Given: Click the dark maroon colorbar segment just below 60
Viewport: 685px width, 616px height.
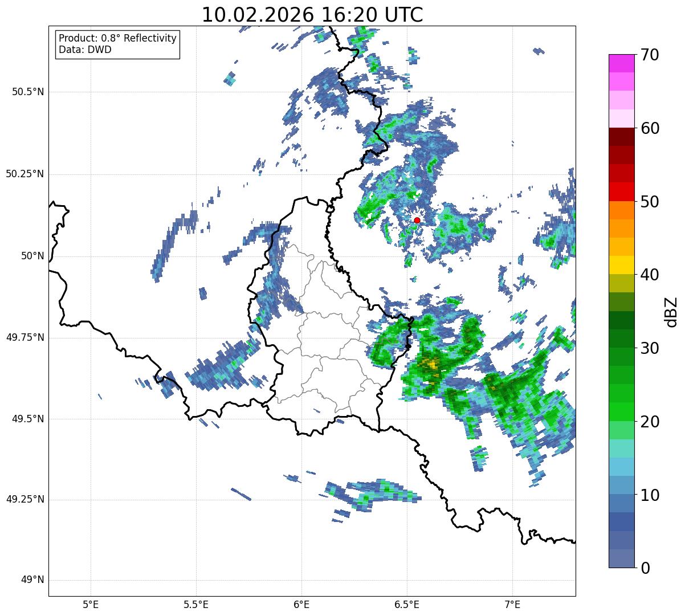Looking at the screenshot, I should click(621, 137).
